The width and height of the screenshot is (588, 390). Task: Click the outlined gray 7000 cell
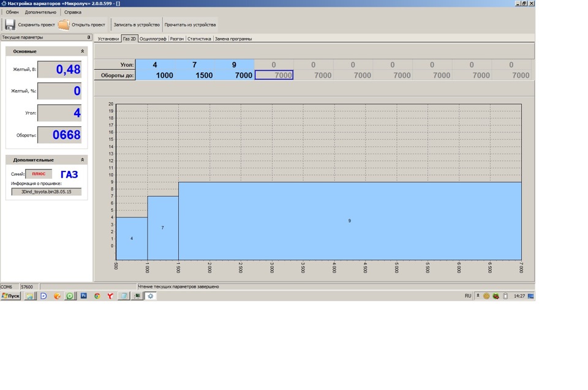274,75
